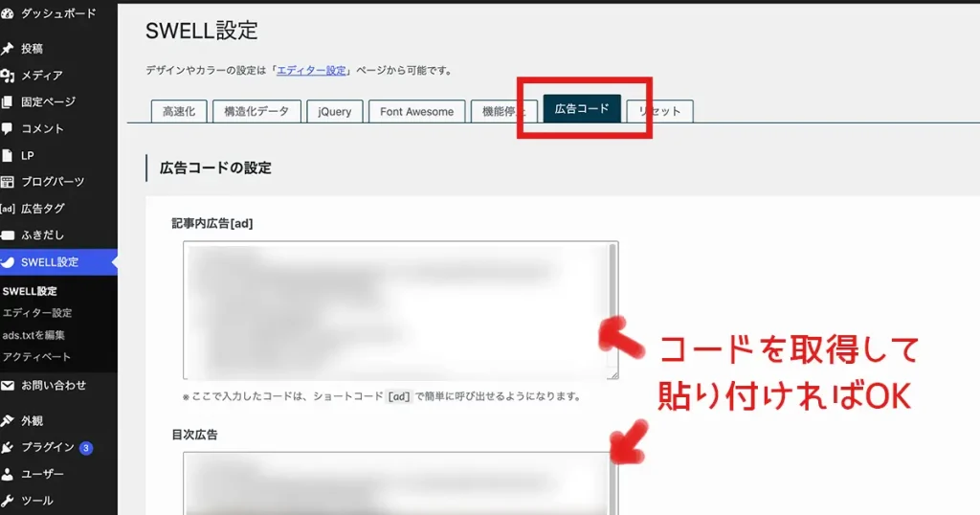Switch to the Font Awesome tab
The height and width of the screenshot is (515, 980).
[417, 111]
